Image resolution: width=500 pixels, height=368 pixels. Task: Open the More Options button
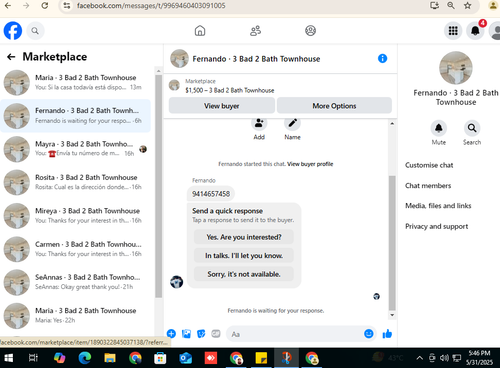pos(334,106)
